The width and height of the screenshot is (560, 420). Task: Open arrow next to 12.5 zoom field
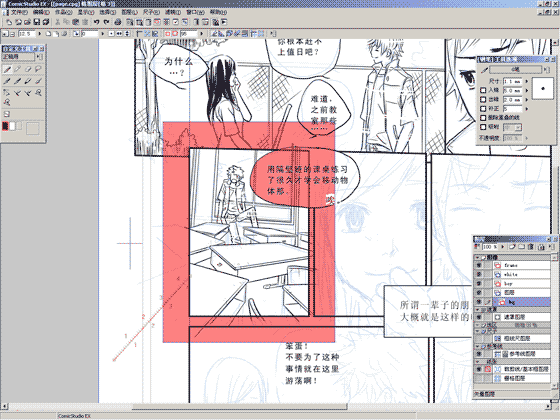pos(39,34)
